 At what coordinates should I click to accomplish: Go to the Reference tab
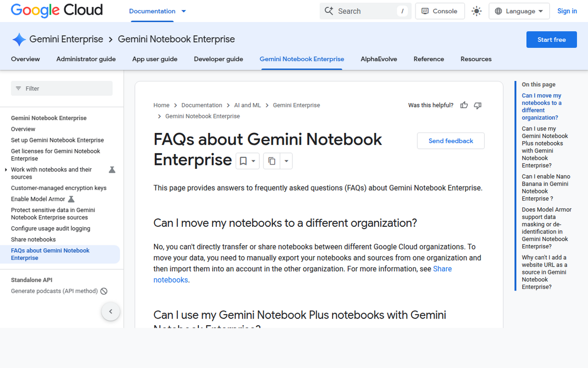(429, 59)
